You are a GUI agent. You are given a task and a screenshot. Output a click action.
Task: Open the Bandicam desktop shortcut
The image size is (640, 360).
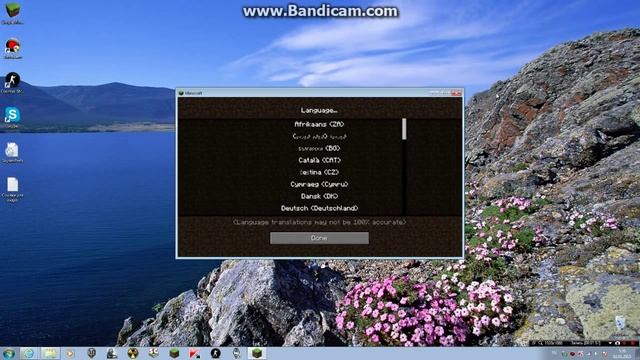(x=13, y=48)
